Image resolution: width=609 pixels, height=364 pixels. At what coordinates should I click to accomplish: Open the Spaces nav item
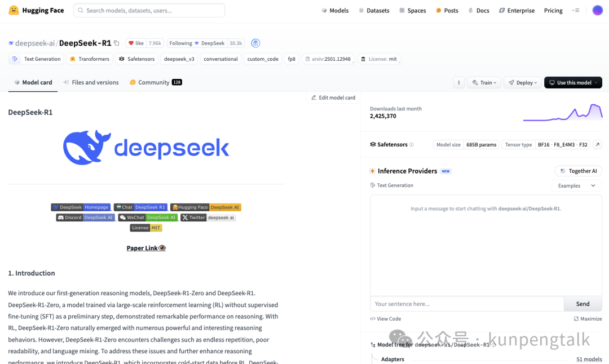tap(412, 11)
